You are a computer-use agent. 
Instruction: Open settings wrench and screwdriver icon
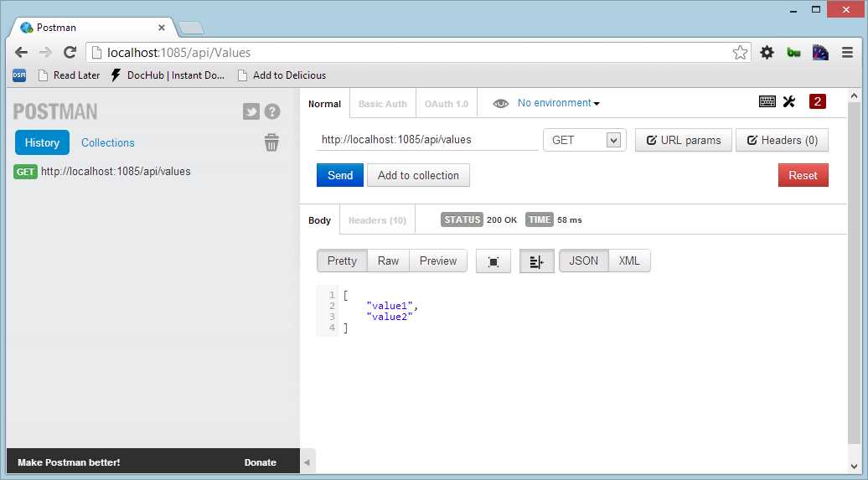789,101
